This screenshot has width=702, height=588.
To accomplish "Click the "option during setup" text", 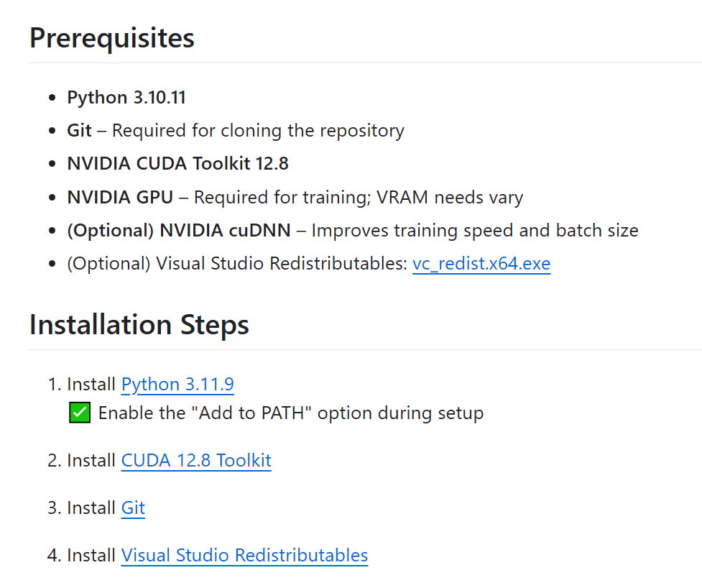I will (400, 413).
